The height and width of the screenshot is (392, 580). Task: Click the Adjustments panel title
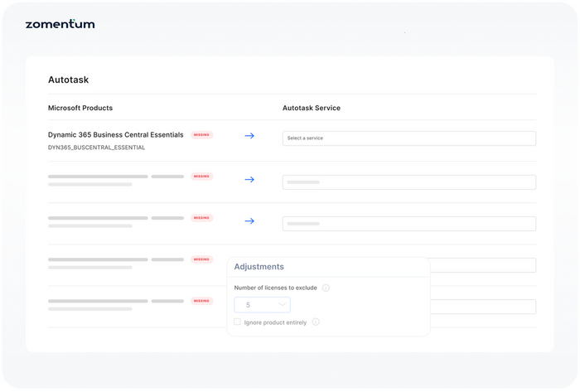click(x=259, y=267)
